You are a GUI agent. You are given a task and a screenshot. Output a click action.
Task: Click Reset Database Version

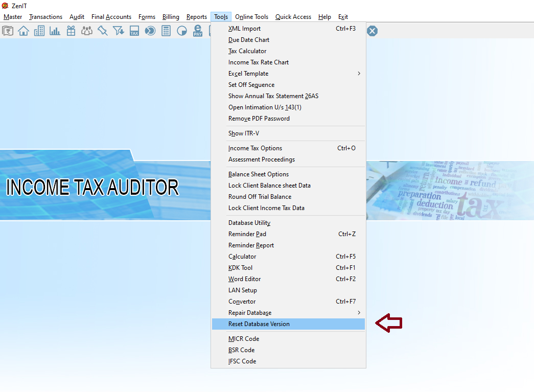pos(288,324)
